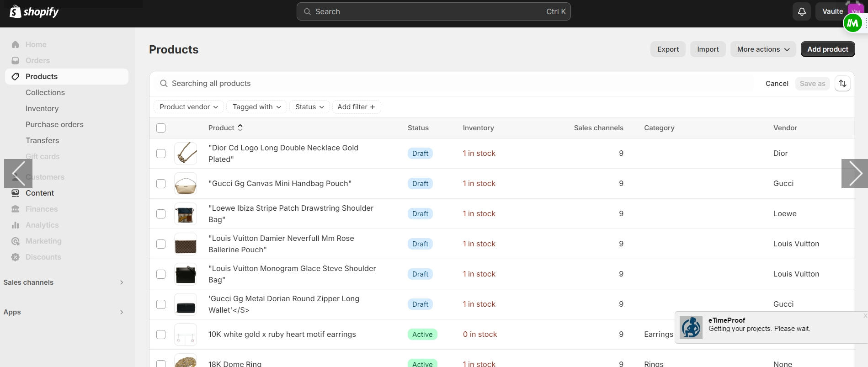Click the Orders inbox icon
868x367 pixels.
[16, 60]
